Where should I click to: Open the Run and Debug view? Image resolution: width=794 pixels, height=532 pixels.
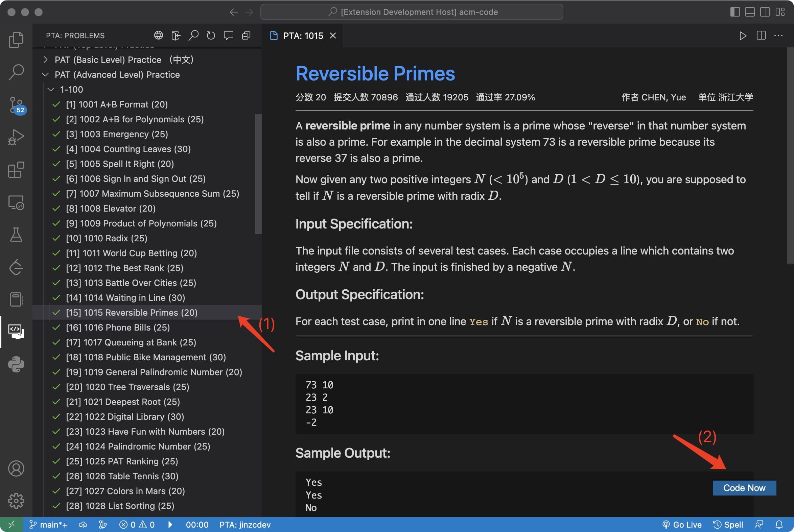16,137
